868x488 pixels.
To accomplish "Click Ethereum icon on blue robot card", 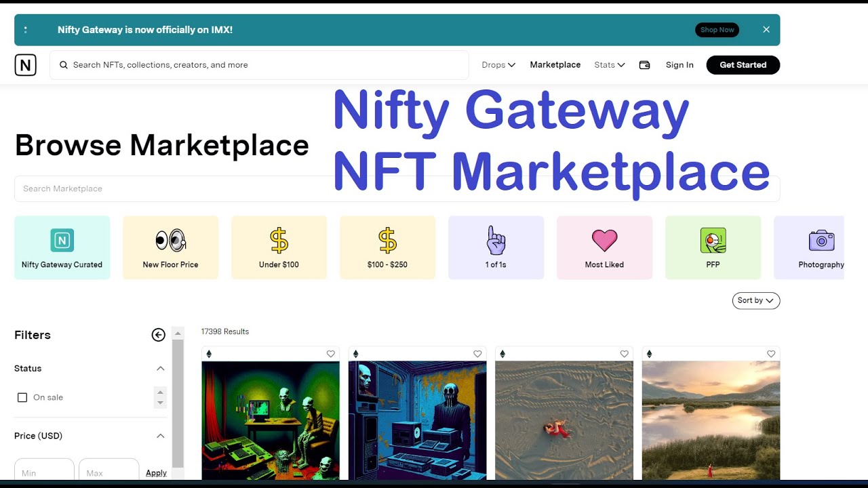I will click(355, 354).
